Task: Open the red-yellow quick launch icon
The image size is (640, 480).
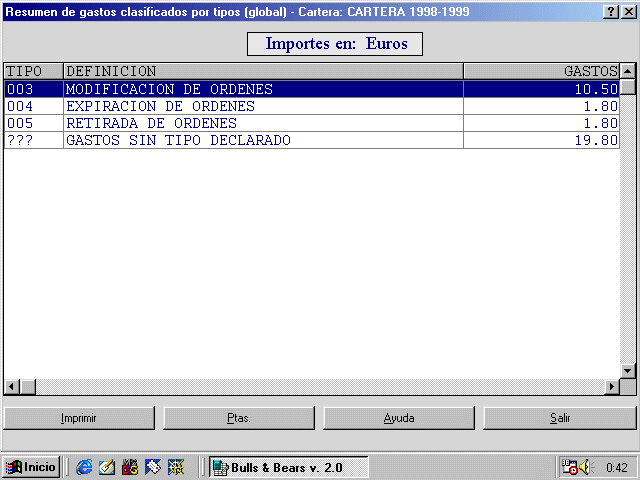Action: (x=130, y=467)
